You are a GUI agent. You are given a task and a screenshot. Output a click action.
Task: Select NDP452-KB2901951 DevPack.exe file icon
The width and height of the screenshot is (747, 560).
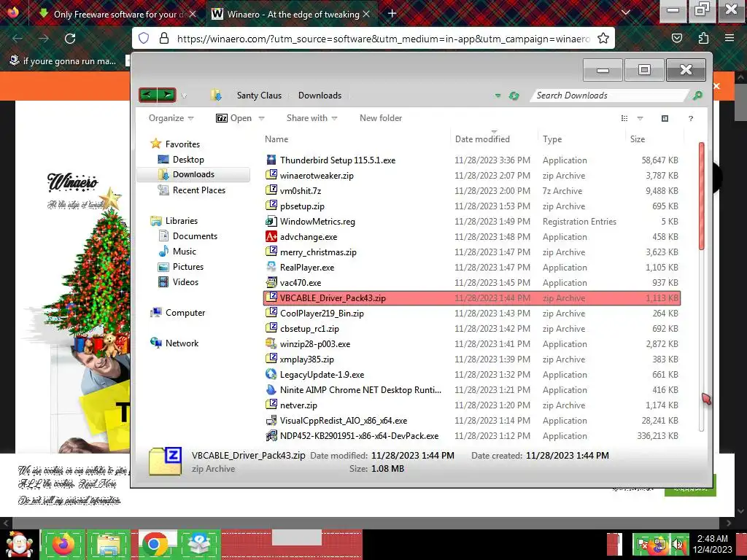(271, 435)
